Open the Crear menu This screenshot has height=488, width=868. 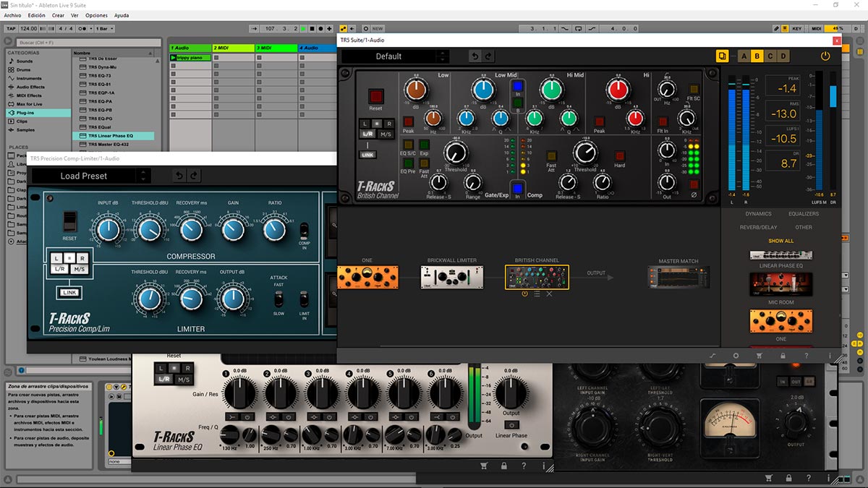click(58, 15)
